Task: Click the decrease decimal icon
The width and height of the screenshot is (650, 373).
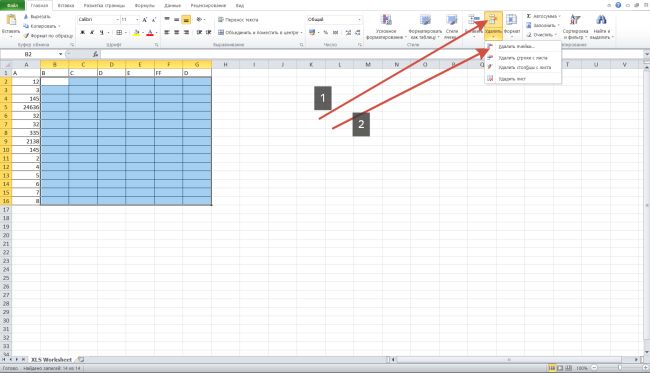Action: coord(357,32)
